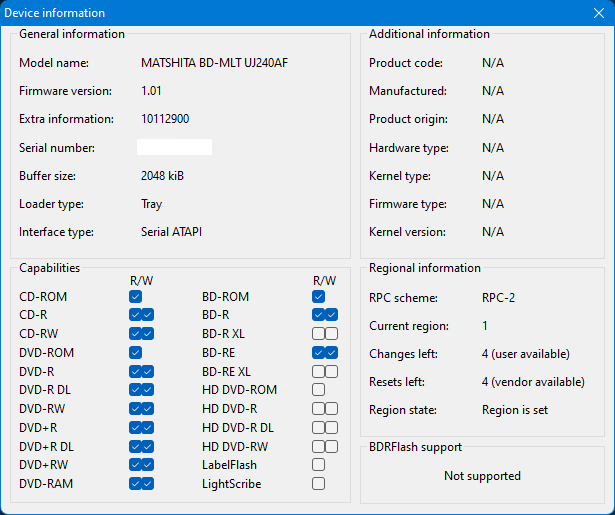Toggle the DVD-RW write checkbox
The image size is (615, 515).
tap(148, 409)
